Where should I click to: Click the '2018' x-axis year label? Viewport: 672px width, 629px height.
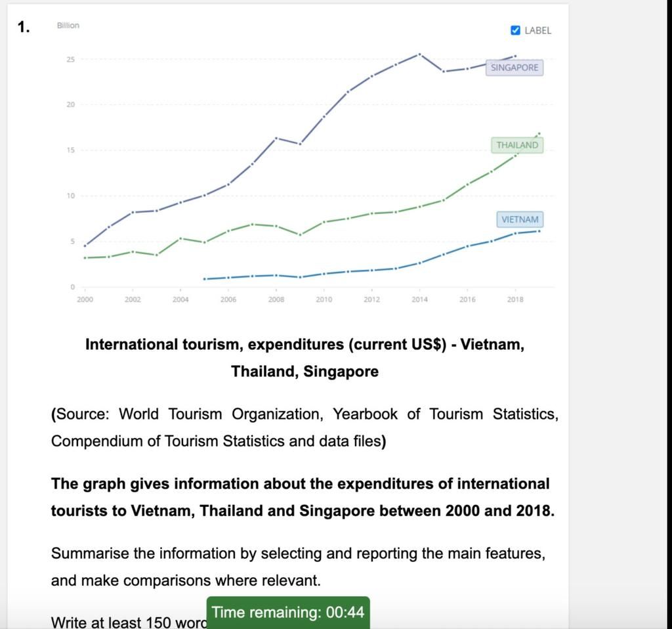[x=515, y=299]
